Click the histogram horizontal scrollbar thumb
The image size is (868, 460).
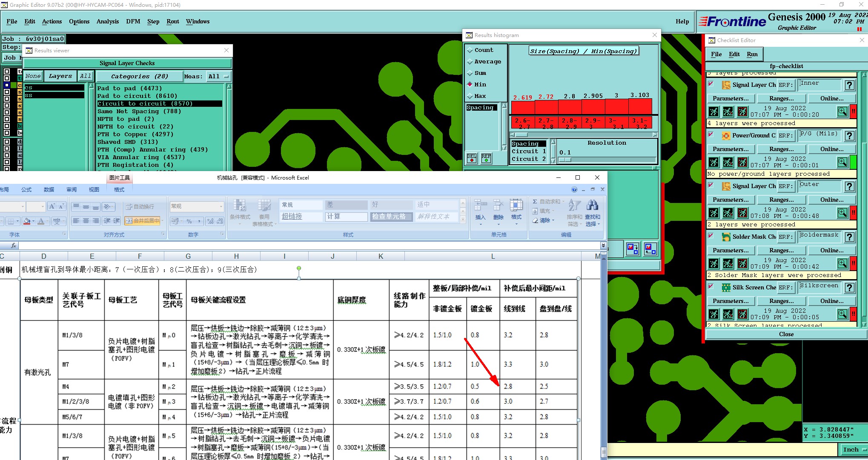(x=522, y=135)
